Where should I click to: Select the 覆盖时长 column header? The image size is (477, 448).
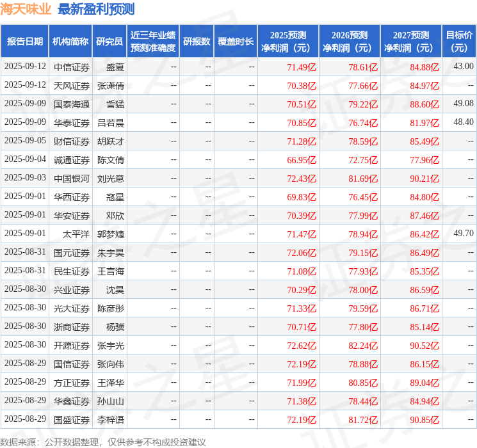236,42
